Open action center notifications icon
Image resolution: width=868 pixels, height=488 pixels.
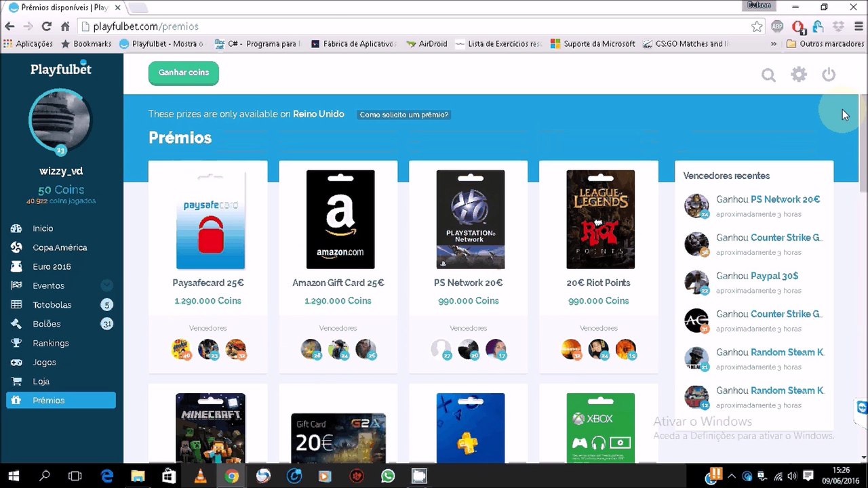[x=808, y=476]
